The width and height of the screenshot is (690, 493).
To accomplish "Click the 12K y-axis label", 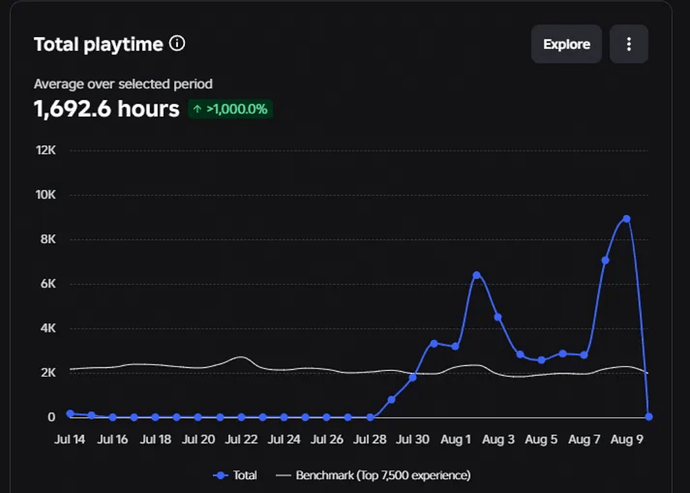I will point(46,150).
